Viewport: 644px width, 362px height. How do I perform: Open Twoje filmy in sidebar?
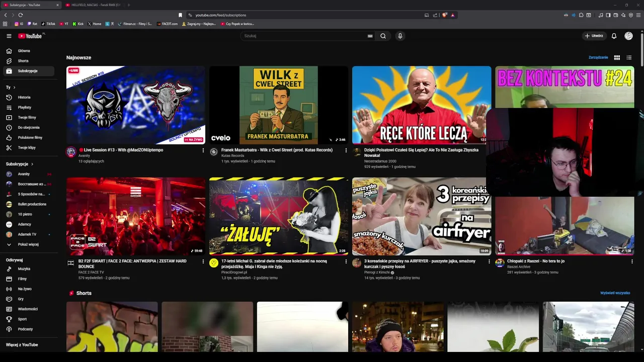click(x=29, y=117)
